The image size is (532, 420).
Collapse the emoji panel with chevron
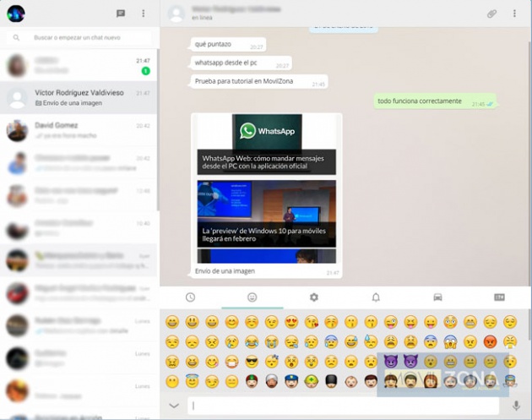[x=174, y=406]
